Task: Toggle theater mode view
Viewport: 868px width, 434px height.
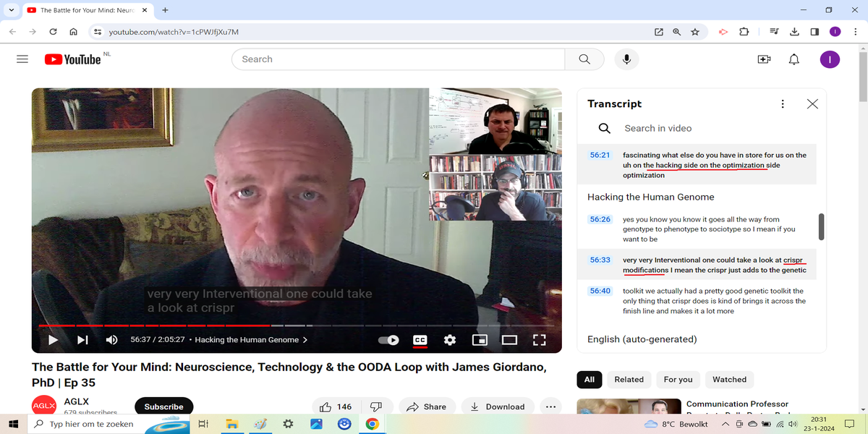Action: click(509, 339)
